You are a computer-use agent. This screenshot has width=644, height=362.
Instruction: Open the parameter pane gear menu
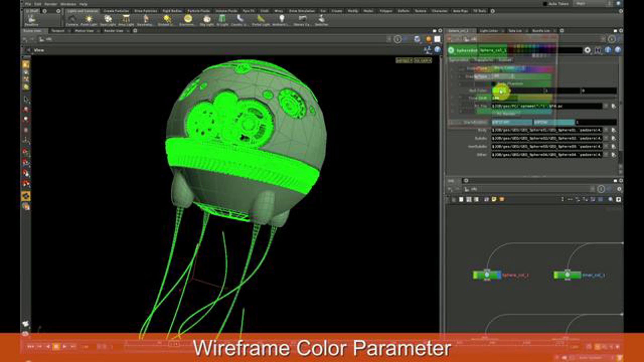pyautogui.click(x=587, y=50)
